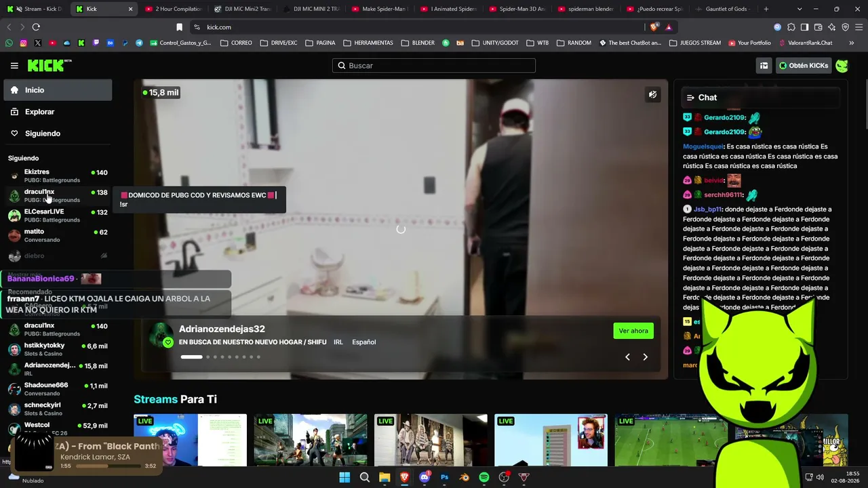Image resolution: width=868 pixels, height=488 pixels.
Task: Click the Obtén KICKs button
Action: 804,66
